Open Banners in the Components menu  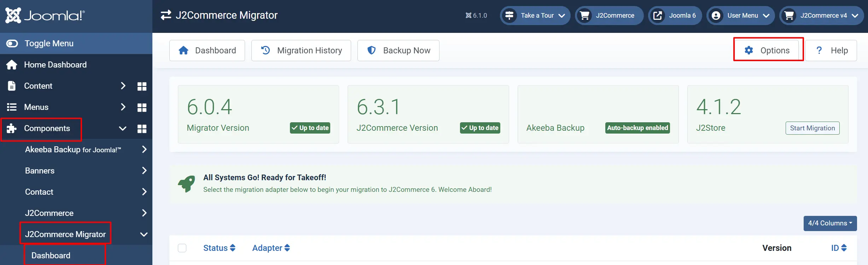click(x=40, y=171)
